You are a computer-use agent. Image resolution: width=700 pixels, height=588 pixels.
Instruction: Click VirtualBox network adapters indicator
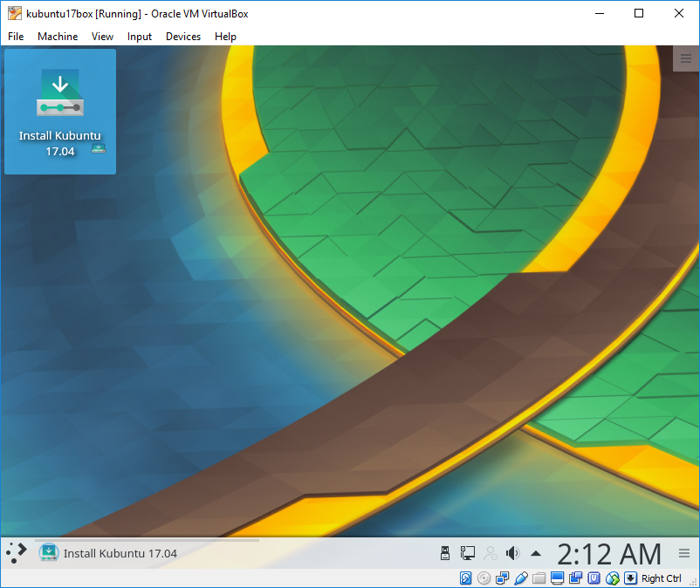(x=502, y=578)
